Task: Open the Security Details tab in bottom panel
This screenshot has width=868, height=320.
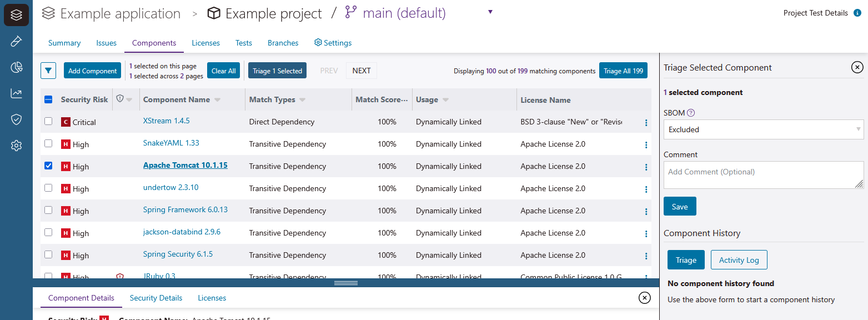Action: 156,298
